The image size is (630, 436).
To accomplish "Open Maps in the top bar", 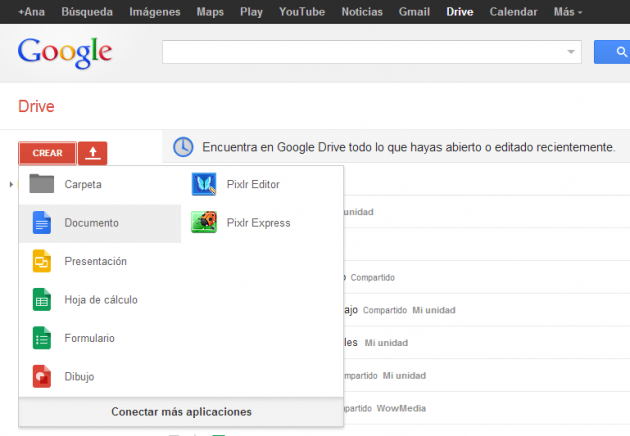I will pyautogui.click(x=210, y=12).
